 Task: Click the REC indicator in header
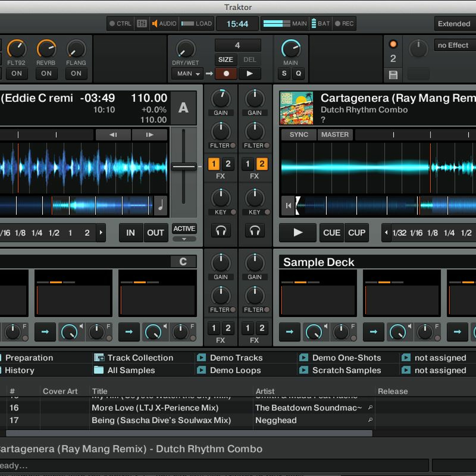point(344,24)
